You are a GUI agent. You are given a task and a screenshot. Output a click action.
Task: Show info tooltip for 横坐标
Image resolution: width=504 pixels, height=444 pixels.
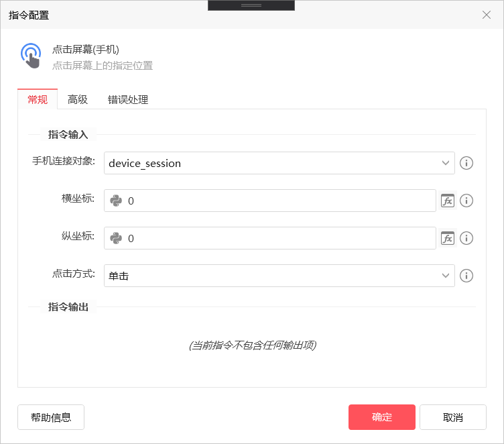pyautogui.click(x=466, y=201)
